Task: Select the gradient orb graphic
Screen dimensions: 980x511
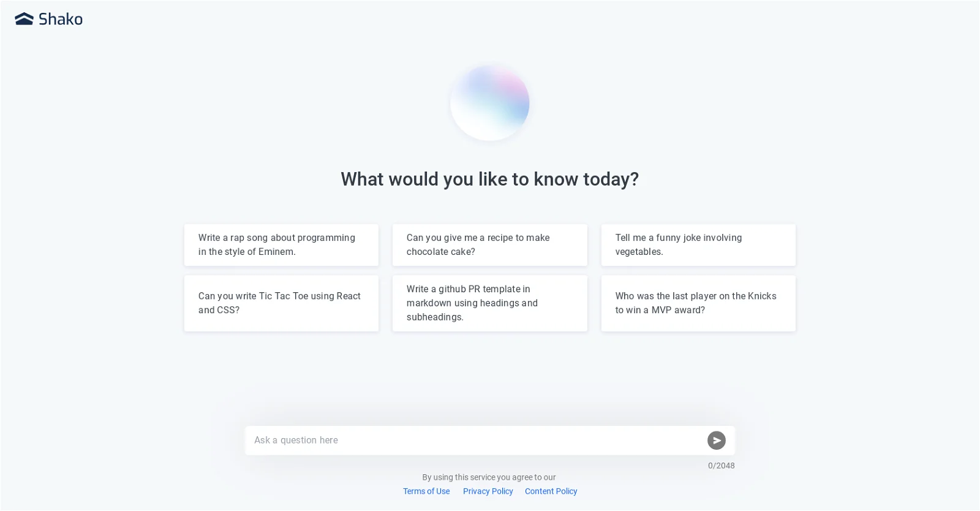Action: [x=489, y=102]
